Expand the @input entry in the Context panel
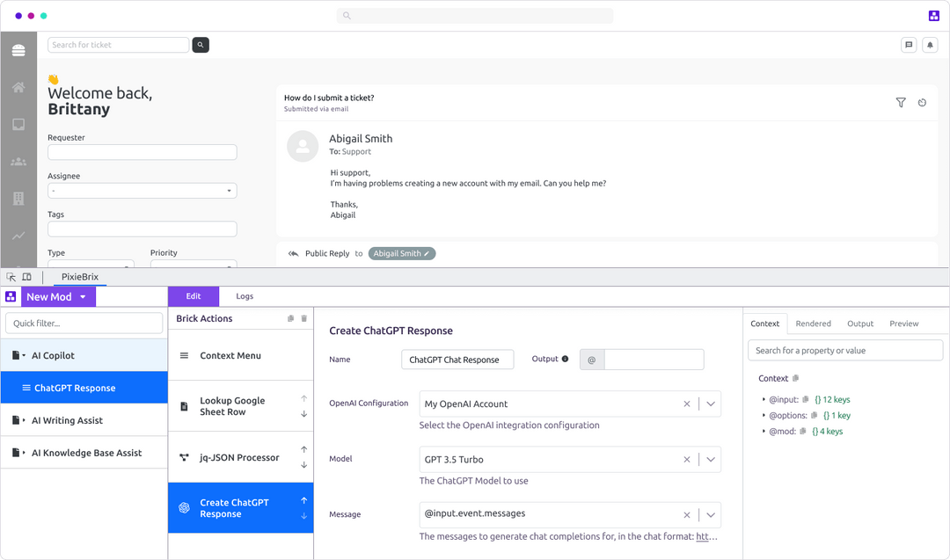 [764, 399]
